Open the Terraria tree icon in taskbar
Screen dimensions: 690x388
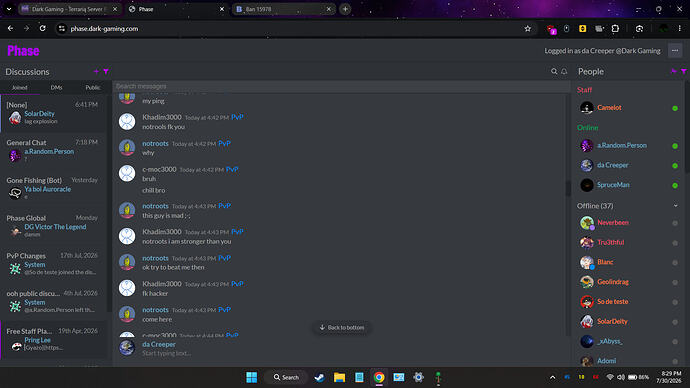click(x=438, y=377)
